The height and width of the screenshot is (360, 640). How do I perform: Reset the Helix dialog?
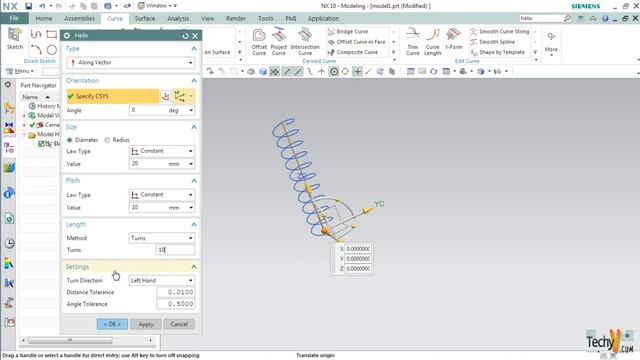[x=185, y=36]
